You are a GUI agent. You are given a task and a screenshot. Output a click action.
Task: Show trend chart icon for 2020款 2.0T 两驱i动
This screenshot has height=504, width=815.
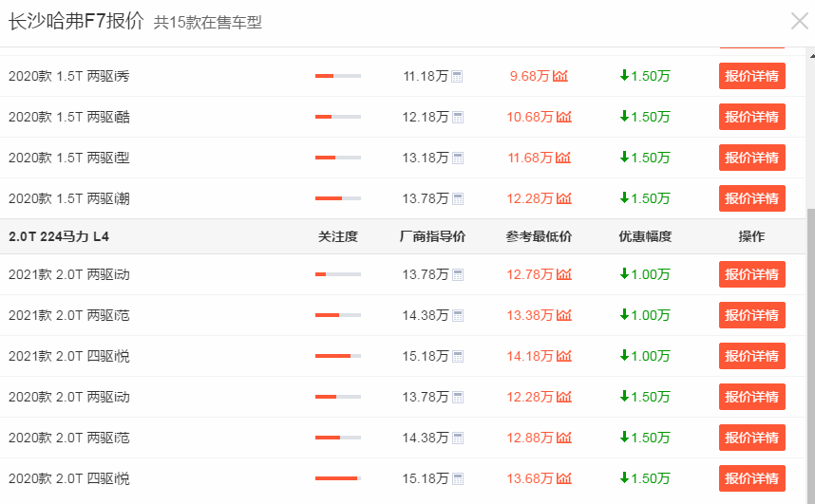pyautogui.click(x=564, y=397)
